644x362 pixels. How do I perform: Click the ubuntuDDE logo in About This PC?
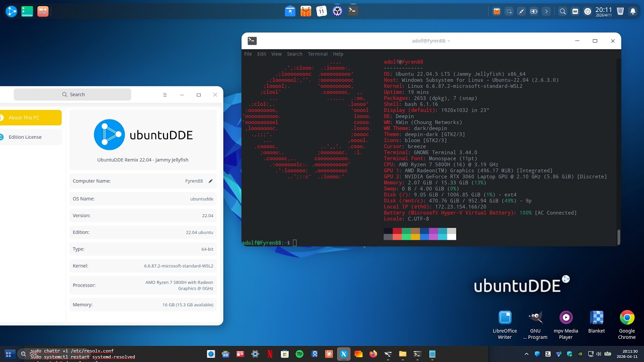point(143,135)
